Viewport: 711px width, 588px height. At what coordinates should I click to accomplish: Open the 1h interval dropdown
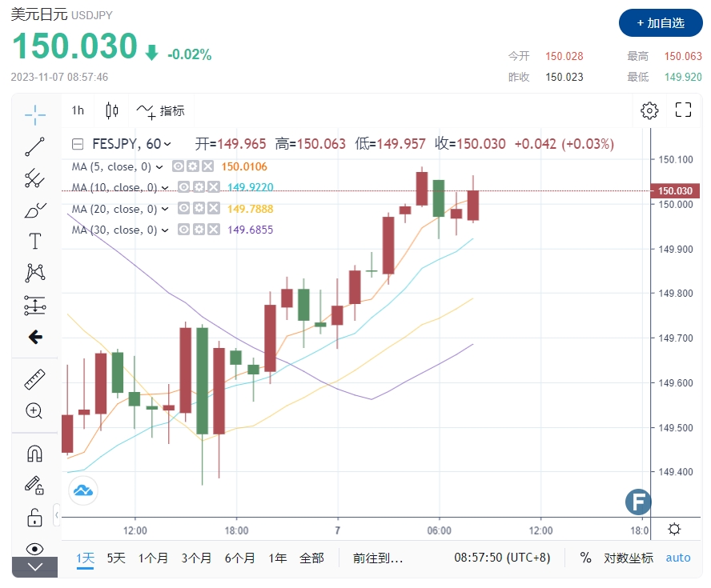(x=78, y=110)
